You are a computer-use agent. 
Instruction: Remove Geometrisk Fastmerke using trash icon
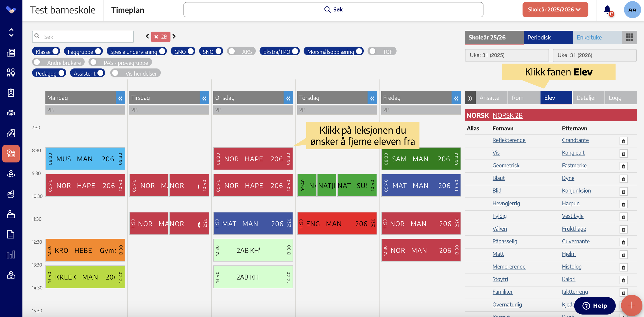pyautogui.click(x=624, y=166)
